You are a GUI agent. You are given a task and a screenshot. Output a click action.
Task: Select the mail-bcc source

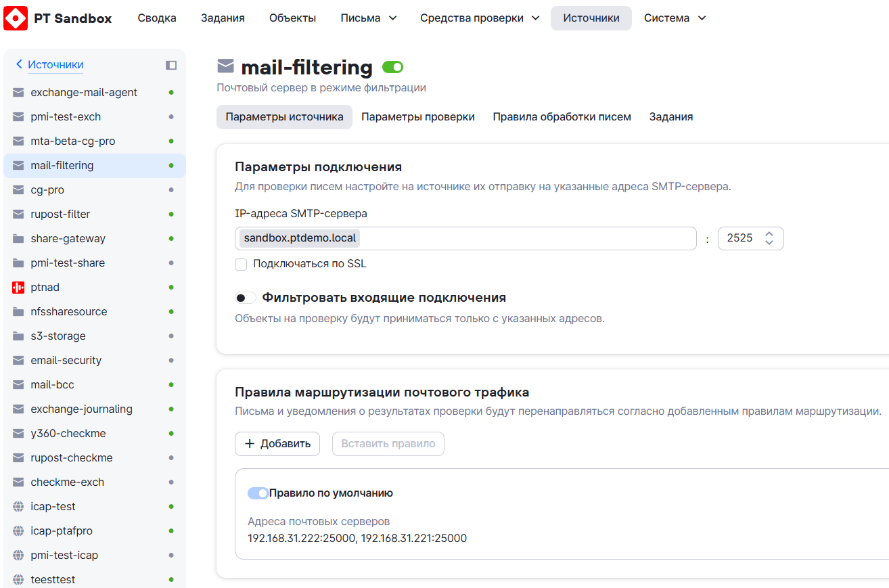(95, 385)
